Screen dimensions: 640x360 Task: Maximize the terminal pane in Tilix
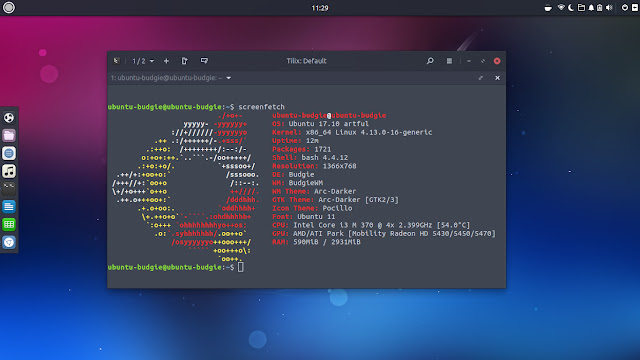[x=481, y=78]
